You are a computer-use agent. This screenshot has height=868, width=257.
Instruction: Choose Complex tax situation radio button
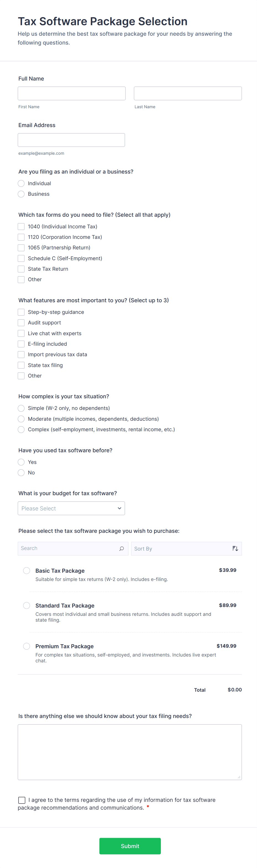(x=21, y=430)
